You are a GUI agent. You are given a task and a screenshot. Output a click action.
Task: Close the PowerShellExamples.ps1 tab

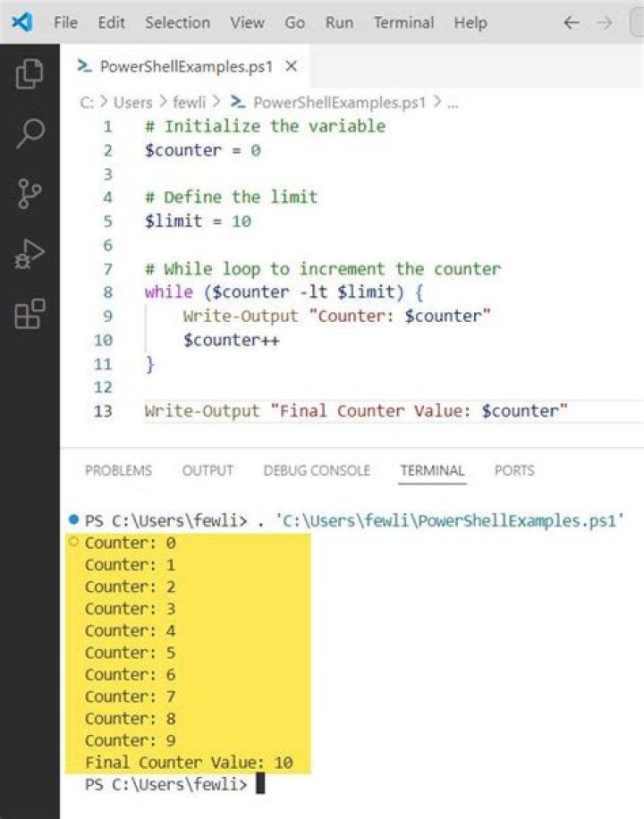click(x=292, y=66)
